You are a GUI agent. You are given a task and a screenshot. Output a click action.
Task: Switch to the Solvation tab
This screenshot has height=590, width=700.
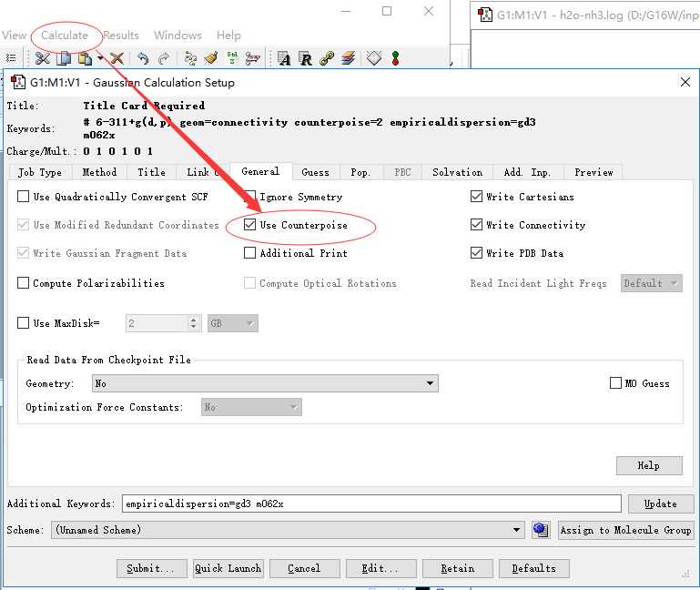pos(457,172)
